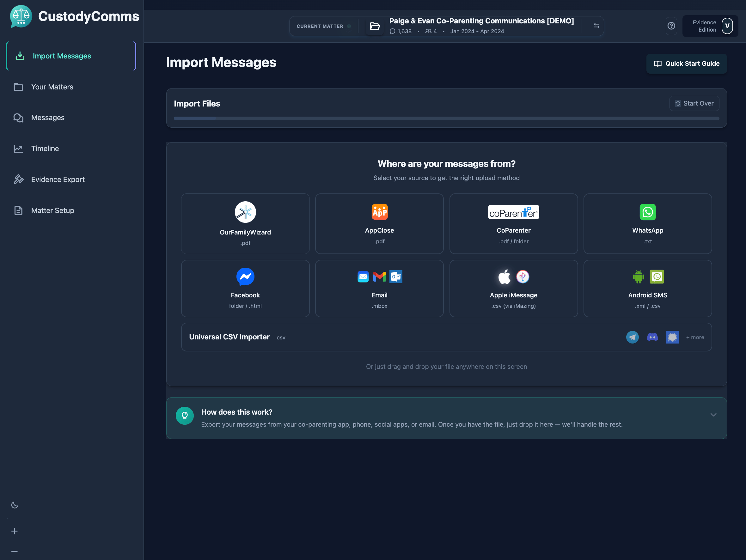Click the Start Over button
This screenshot has width=746, height=560.
(694, 104)
